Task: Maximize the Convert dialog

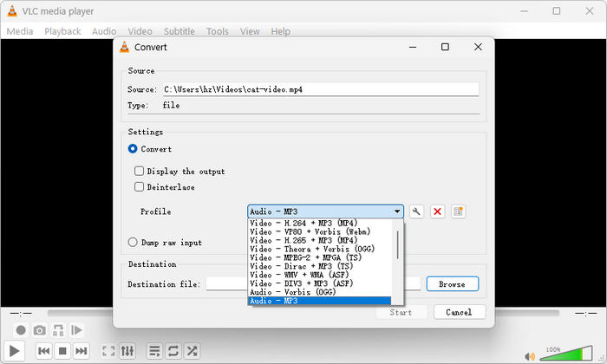Action: click(x=445, y=47)
